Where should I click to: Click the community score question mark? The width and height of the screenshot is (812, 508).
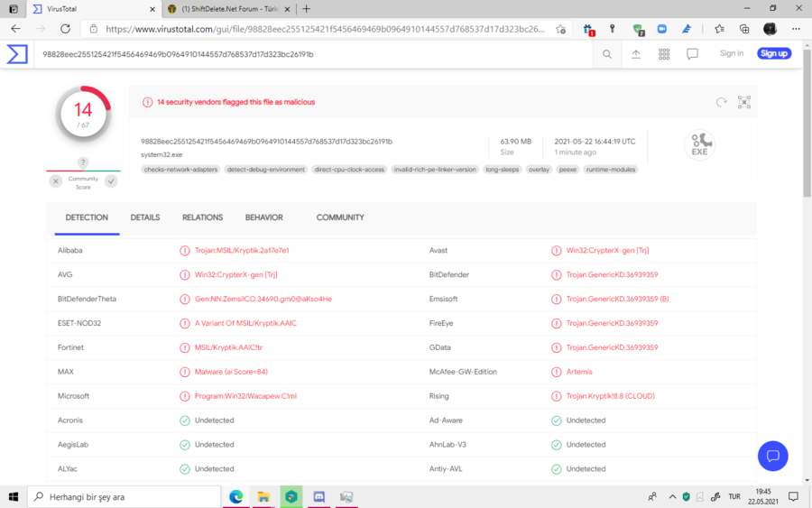[x=83, y=162]
